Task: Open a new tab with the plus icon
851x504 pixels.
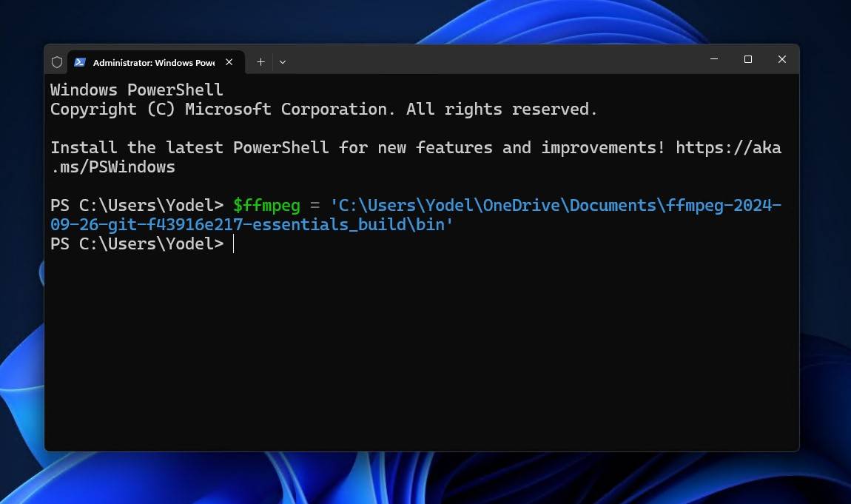Action: (x=260, y=63)
